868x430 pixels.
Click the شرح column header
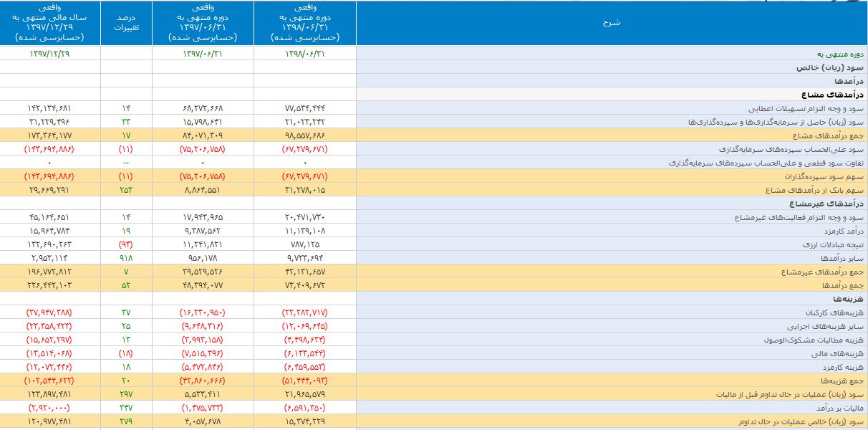[611, 23]
